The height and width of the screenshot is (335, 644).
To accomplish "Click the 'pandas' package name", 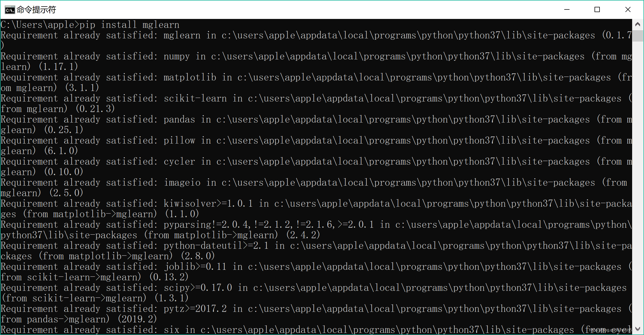I will point(179,120).
